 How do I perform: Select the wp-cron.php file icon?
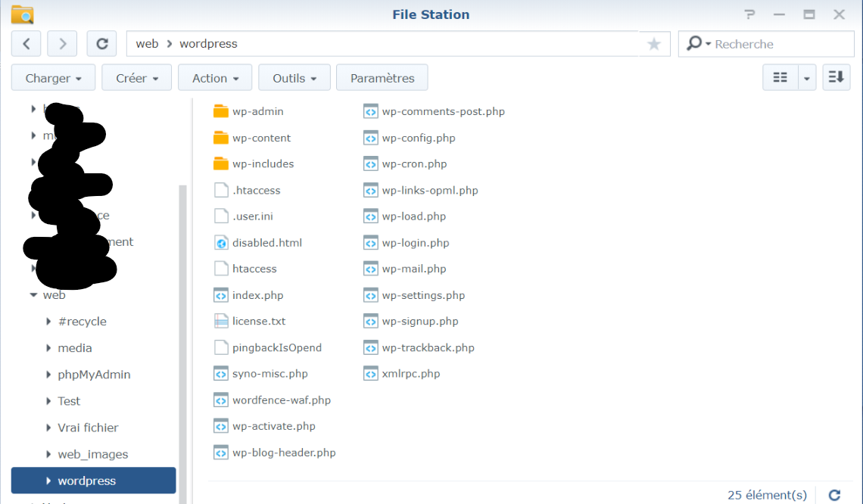pos(371,163)
